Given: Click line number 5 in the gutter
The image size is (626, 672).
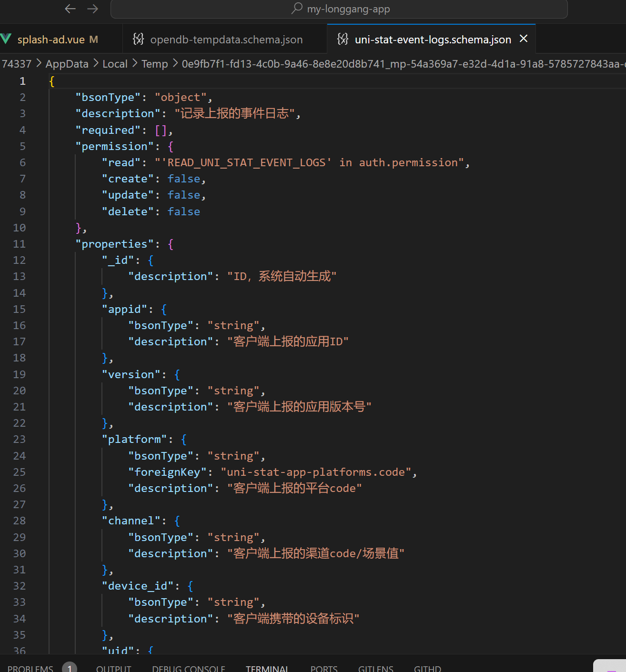Looking at the screenshot, I should pyautogui.click(x=22, y=146).
